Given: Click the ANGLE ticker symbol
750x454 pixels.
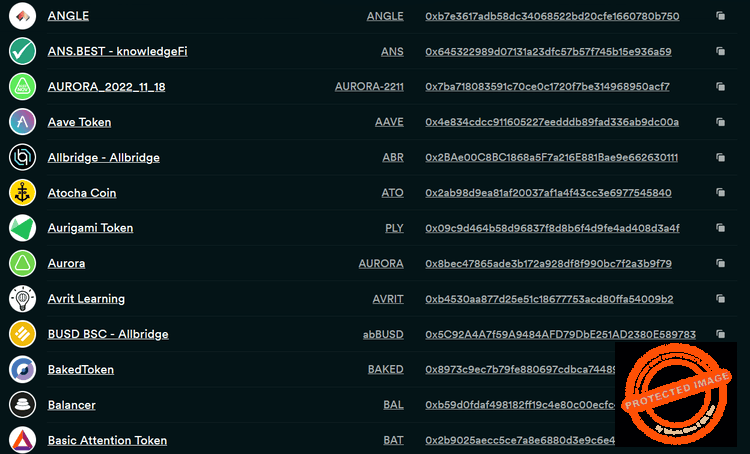Looking at the screenshot, I should 385,16.
